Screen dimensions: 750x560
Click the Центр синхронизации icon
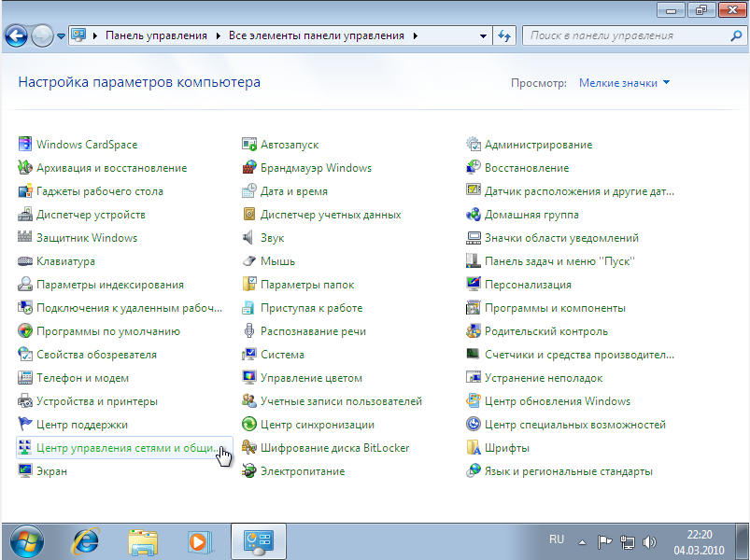click(249, 425)
